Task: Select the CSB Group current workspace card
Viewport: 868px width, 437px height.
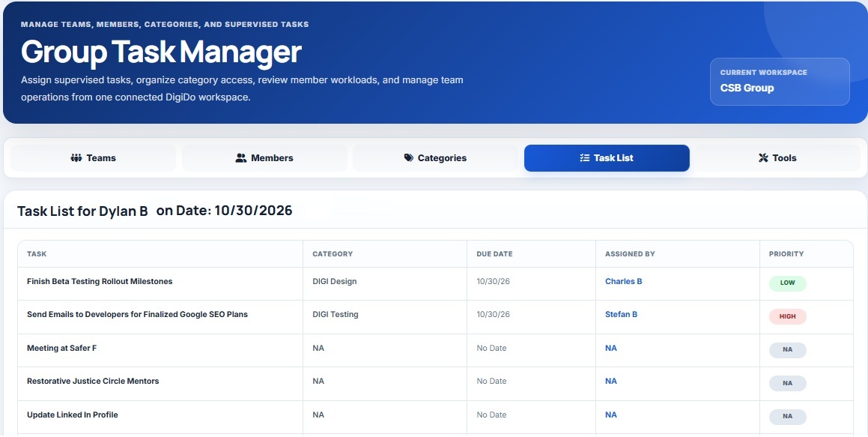Action: [780, 82]
